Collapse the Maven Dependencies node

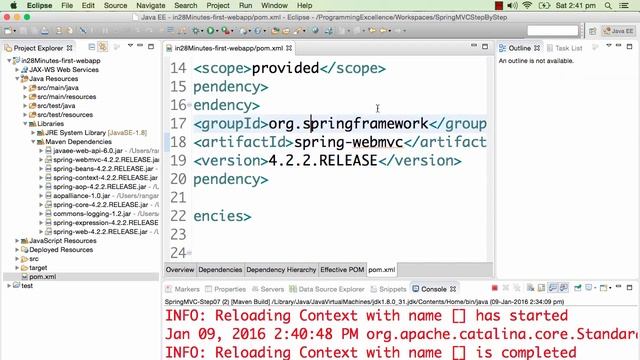(33, 142)
